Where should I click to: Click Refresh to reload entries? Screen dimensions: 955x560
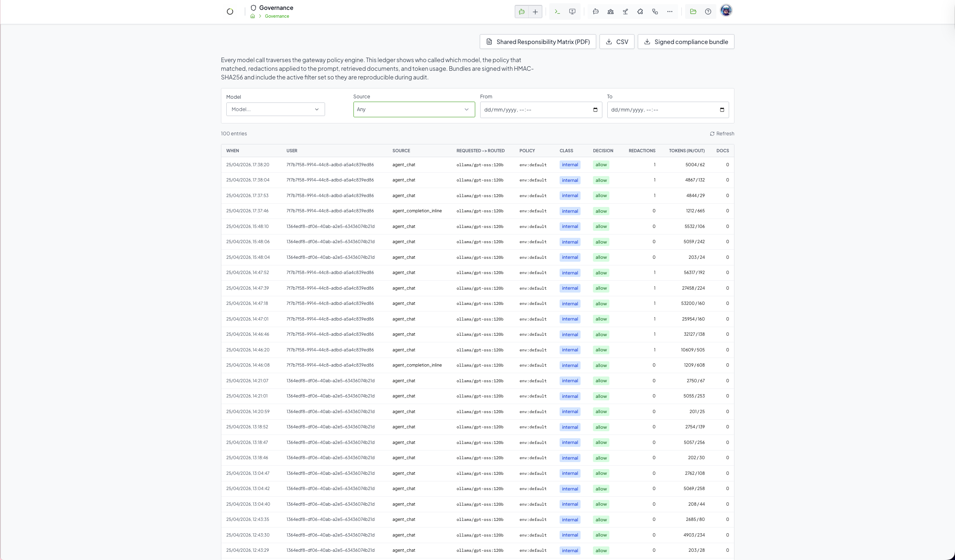pyautogui.click(x=722, y=134)
